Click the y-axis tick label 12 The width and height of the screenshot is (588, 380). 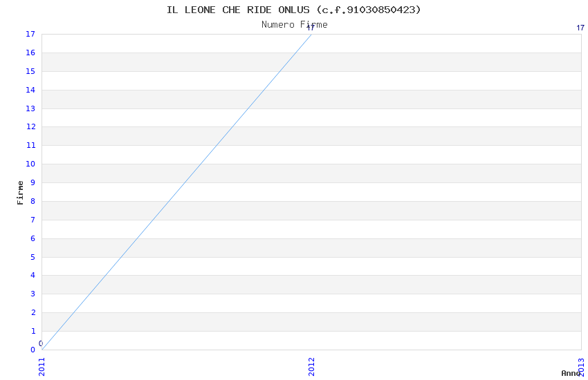click(x=30, y=126)
